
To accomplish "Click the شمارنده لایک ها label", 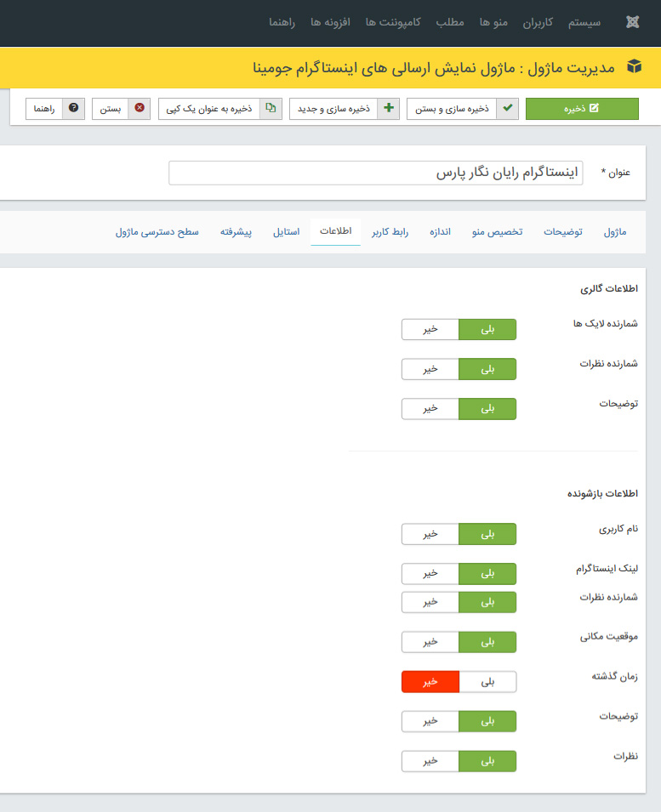I will pos(606,324).
